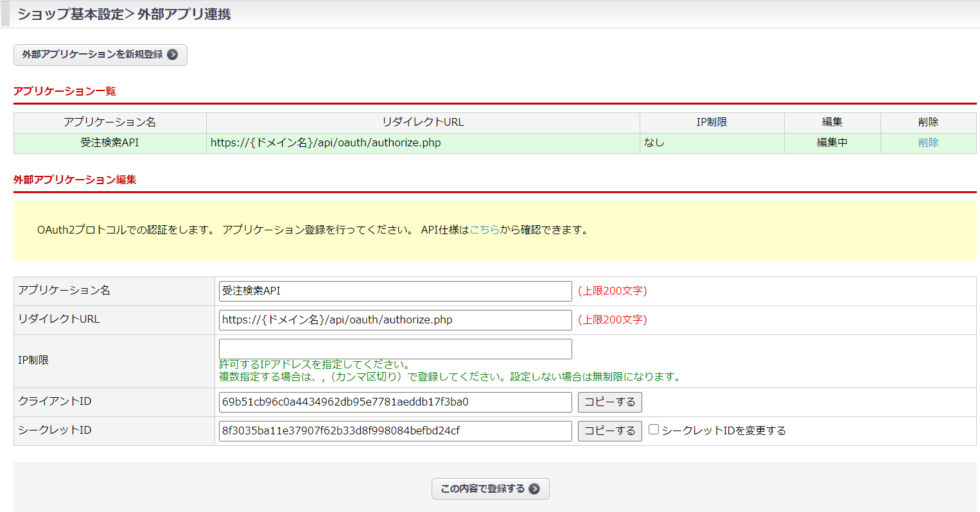Click the 編集中 status in the table row
This screenshot has width=980, height=512.
pyautogui.click(x=832, y=142)
